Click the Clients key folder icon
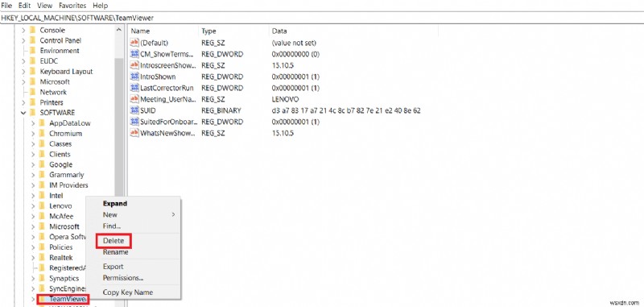Viewport: 644px width, 307px height. pyautogui.click(x=42, y=154)
